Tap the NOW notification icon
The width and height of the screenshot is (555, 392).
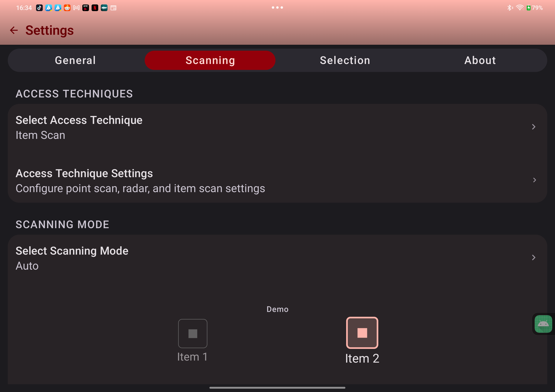point(104,8)
